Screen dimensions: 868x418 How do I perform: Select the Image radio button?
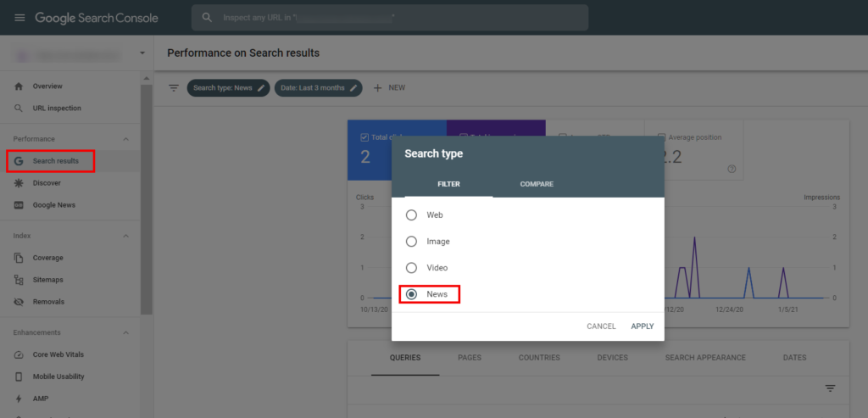[x=411, y=242]
